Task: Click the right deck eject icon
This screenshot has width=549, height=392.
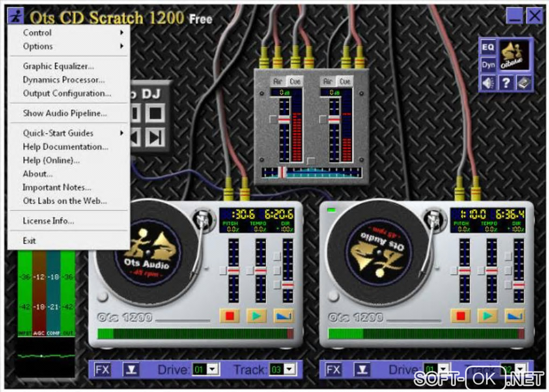Action: (362, 369)
